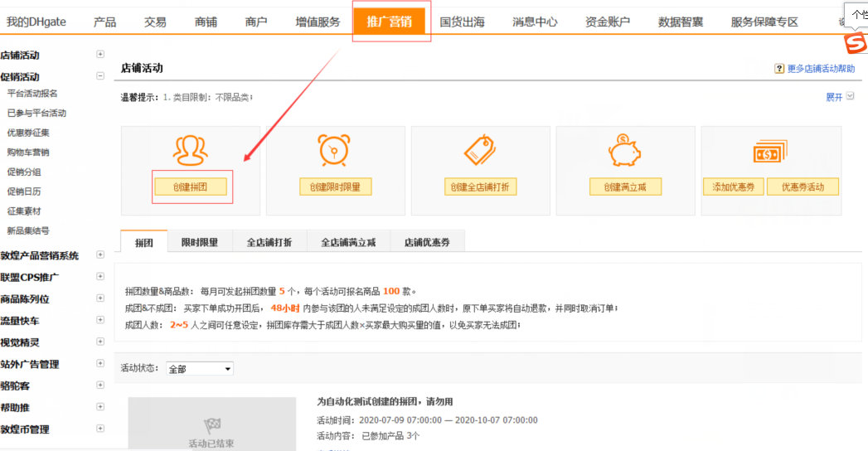Image resolution: width=868 pixels, height=451 pixels.
Task: Open the 活动状态 全部 dropdown
Action: [200, 369]
